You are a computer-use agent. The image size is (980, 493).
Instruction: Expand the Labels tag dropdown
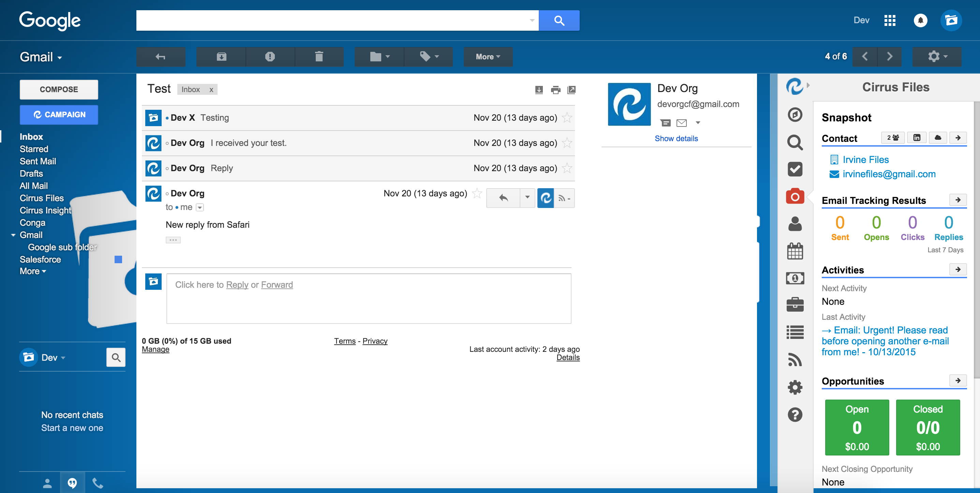coord(429,57)
